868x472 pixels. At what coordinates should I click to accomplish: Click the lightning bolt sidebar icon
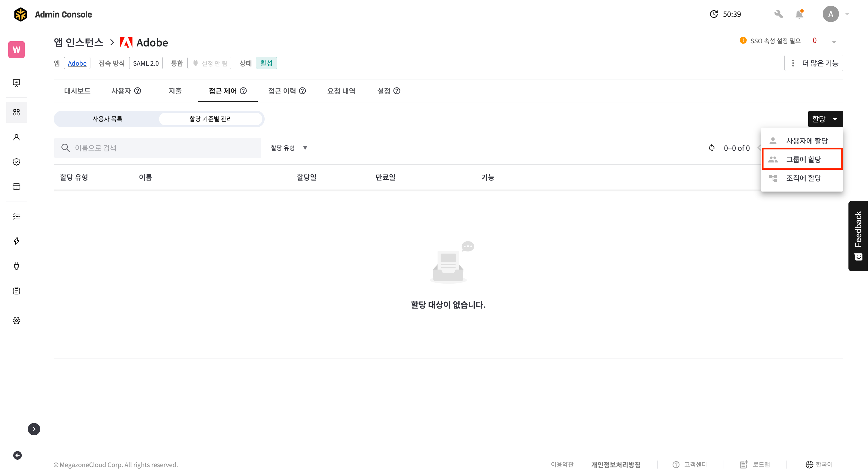pos(17,241)
